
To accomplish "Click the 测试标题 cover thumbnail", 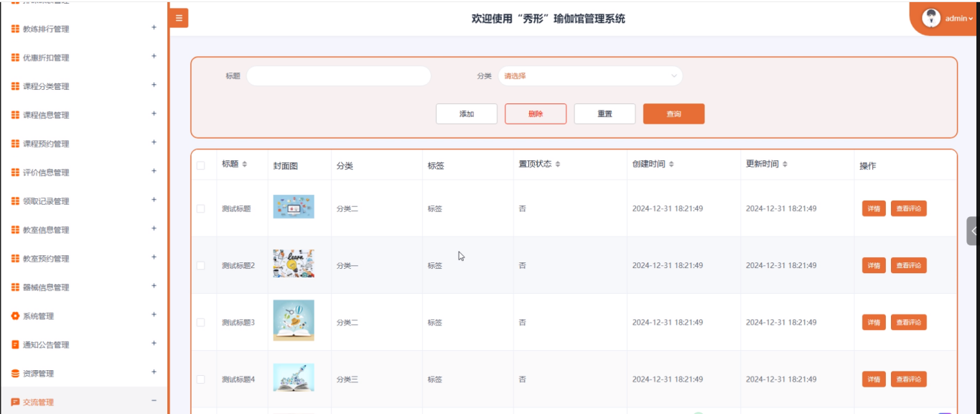I will 294,207.
